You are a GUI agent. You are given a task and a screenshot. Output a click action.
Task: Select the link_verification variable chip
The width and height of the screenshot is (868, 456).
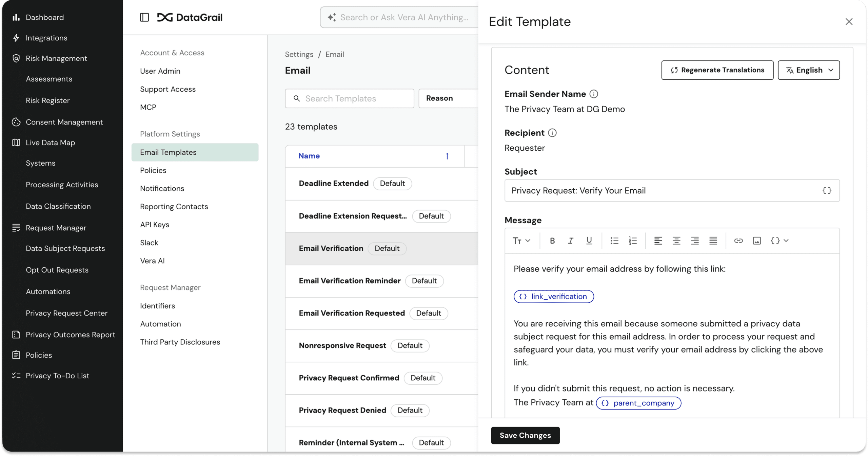point(554,297)
